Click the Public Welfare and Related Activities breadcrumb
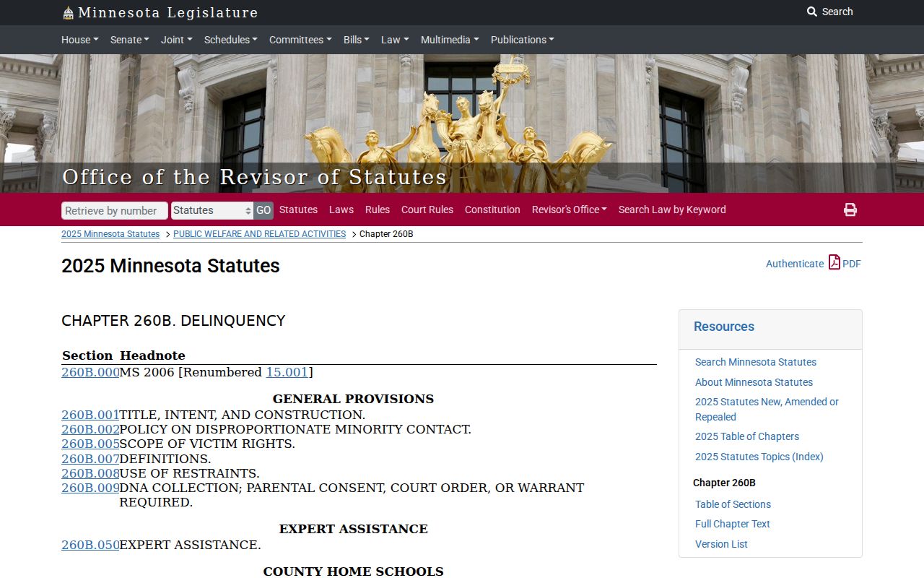The height and width of the screenshot is (578, 924). point(259,234)
